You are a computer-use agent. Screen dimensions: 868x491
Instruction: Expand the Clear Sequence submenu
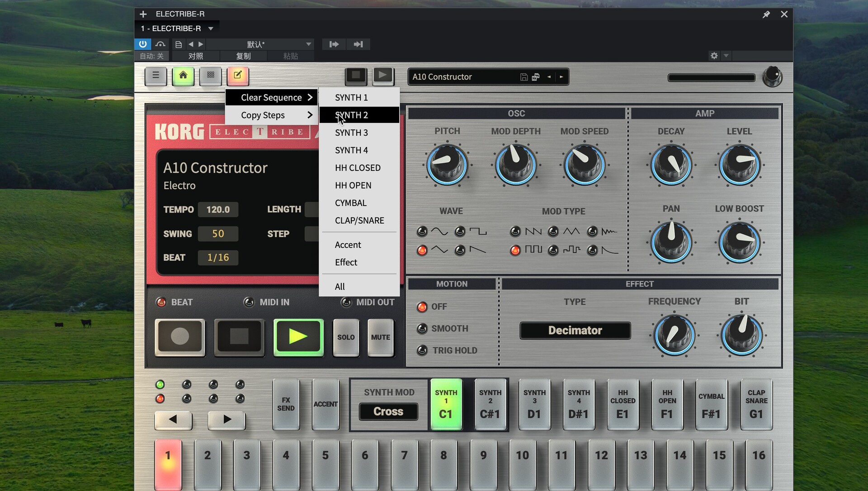pyautogui.click(x=271, y=98)
